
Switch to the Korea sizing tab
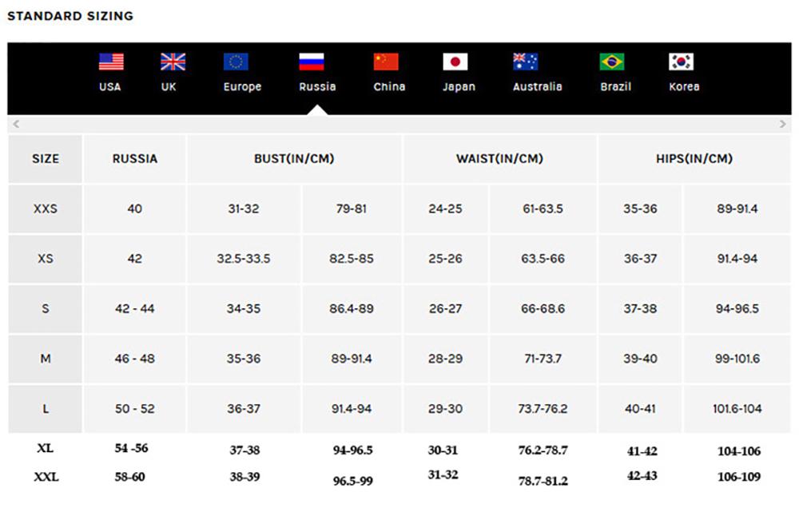(x=684, y=86)
